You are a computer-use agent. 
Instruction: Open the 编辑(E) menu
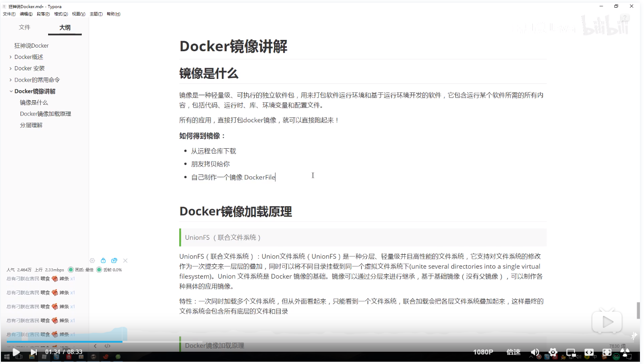(x=26, y=14)
